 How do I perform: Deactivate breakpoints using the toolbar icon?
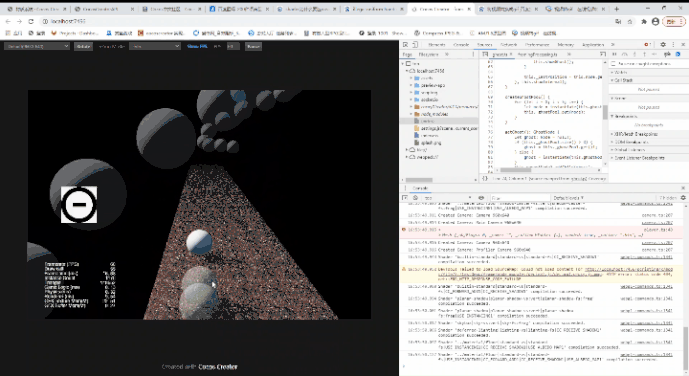click(667, 54)
